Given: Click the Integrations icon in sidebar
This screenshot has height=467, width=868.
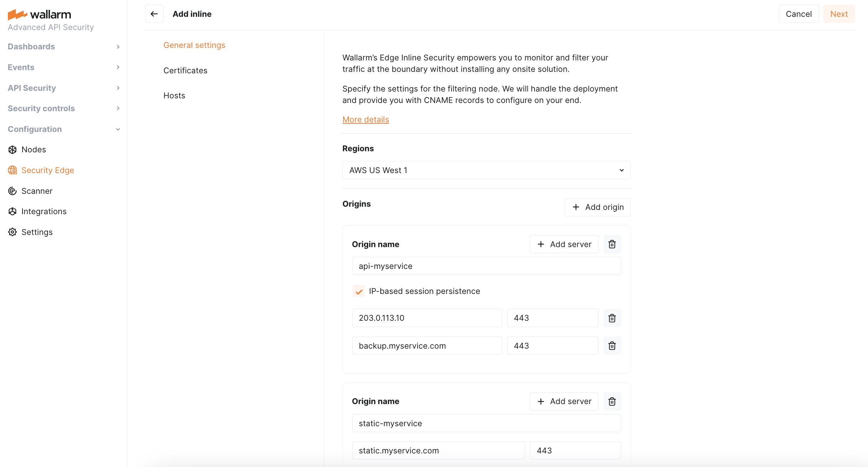Looking at the screenshot, I should point(13,211).
